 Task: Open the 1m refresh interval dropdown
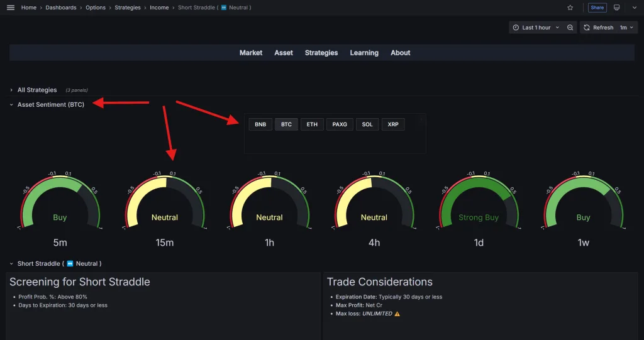click(x=627, y=28)
